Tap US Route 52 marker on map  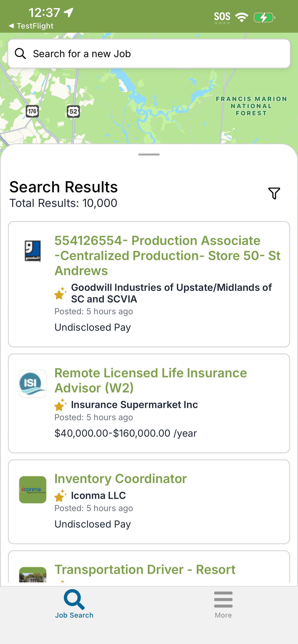[73, 111]
